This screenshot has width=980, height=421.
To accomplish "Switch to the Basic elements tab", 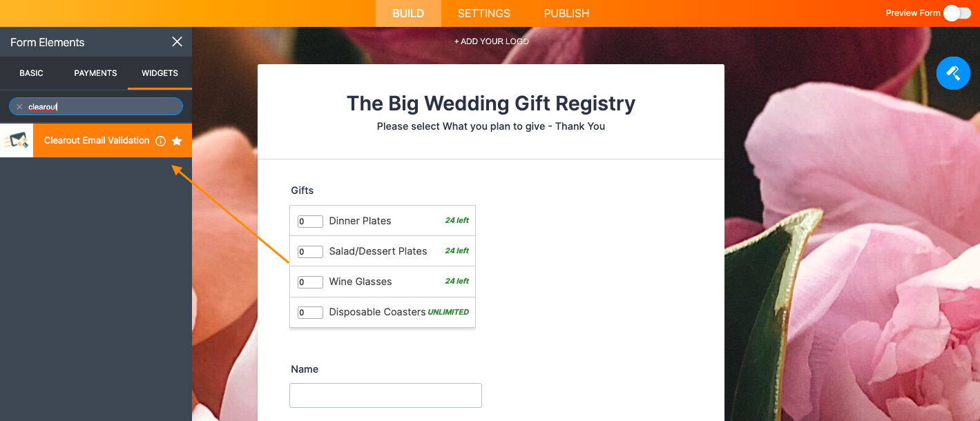I will coord(31,73).
